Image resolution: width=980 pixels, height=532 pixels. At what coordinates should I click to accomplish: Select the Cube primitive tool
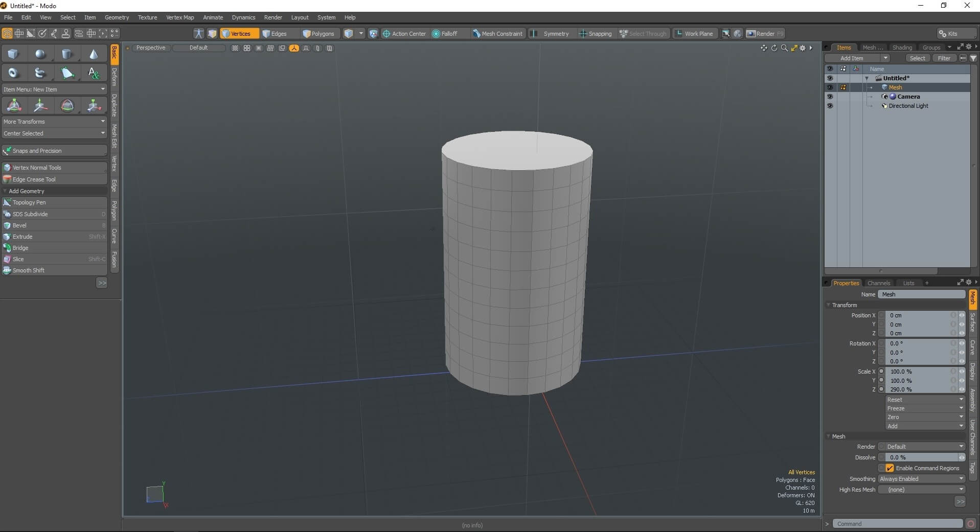(x=13, y=53)
